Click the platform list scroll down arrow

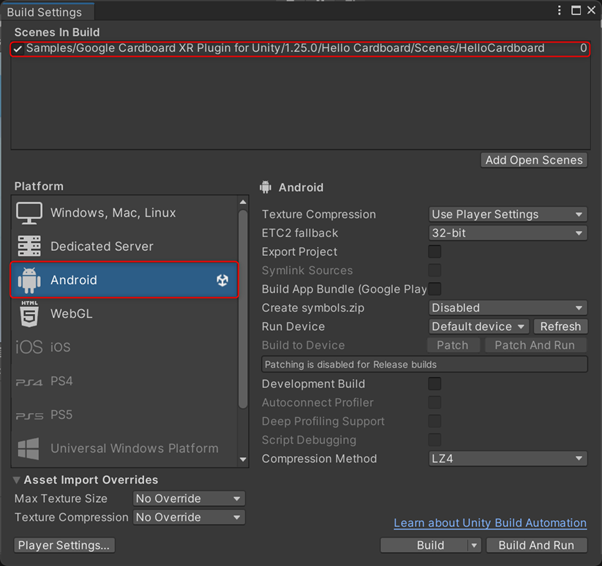pyautogui.click(x=243, y=459)
